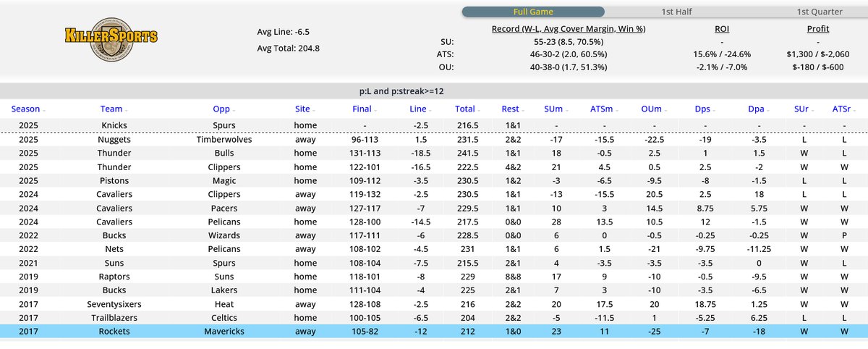
Task: Sort table by Total column
Action: coord(464,109)
